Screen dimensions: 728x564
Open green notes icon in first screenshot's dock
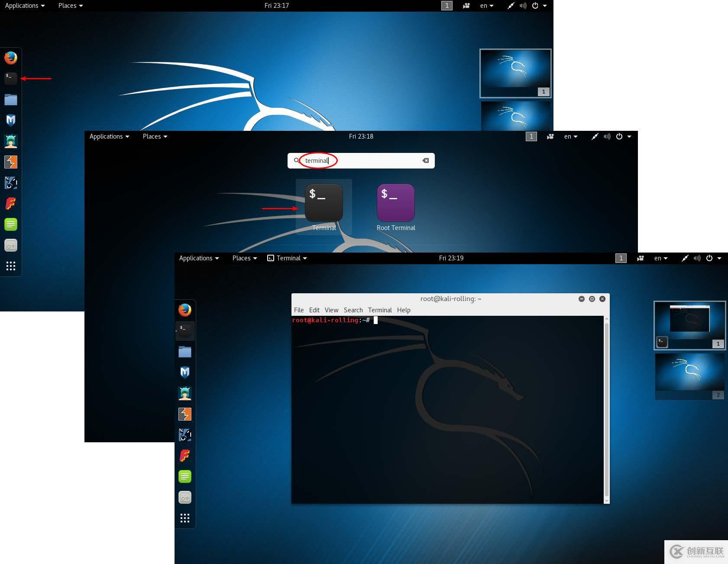pos(11,224)
